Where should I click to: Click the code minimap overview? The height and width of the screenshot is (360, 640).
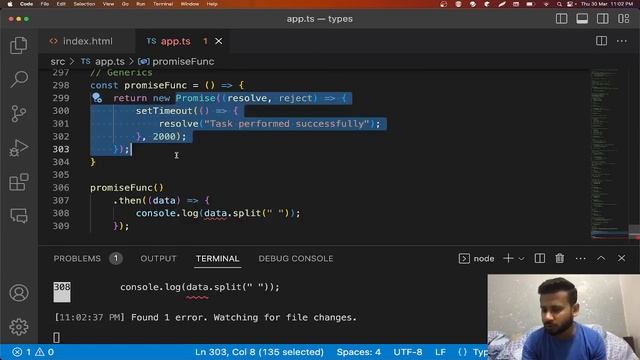coord(609,153)
